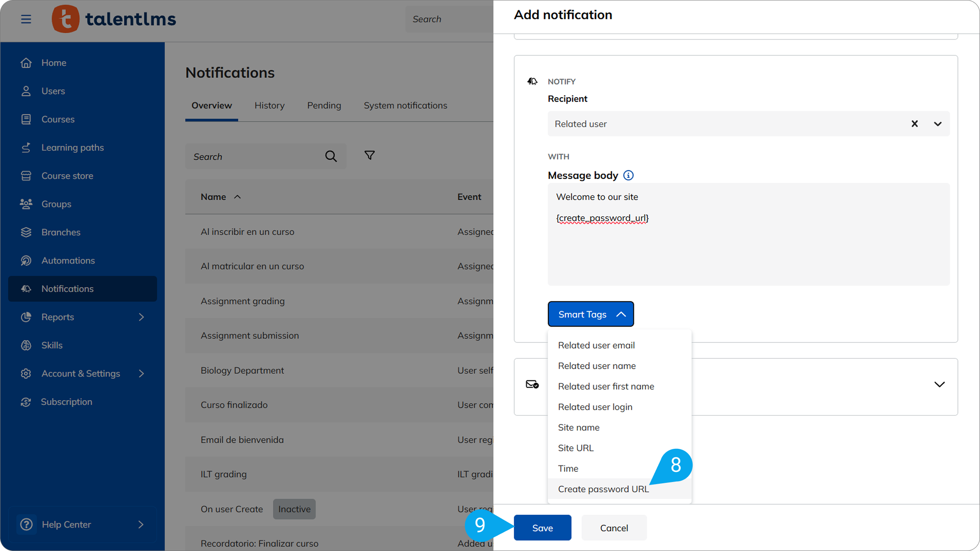980x551 pixels.
Task: Open the Recipient dropdown arrow
Action: coord(937,124)
